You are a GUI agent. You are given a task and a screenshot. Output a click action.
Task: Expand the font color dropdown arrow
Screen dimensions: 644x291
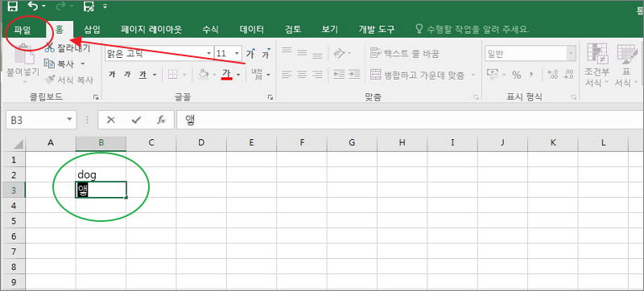tap(238, 75)
